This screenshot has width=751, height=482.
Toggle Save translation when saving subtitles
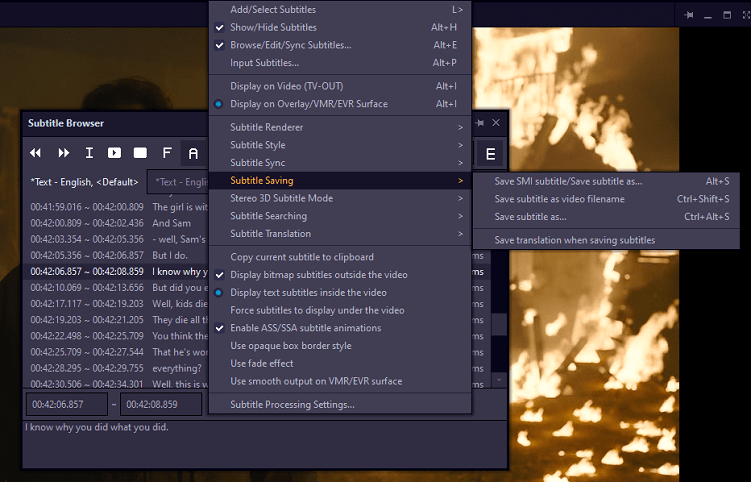(606, 240)
